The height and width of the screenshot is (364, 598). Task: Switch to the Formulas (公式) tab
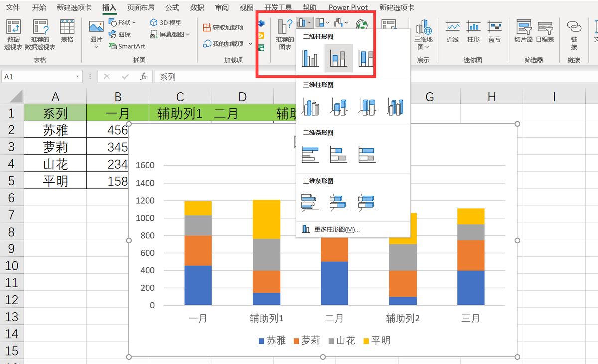coord(172,7)
